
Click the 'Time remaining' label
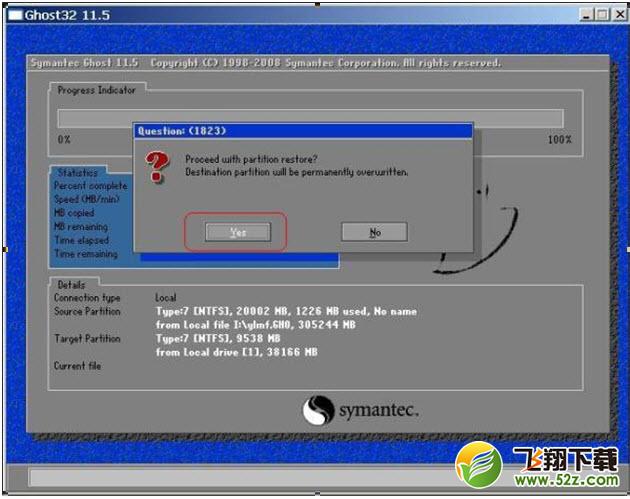pos(86,254)
